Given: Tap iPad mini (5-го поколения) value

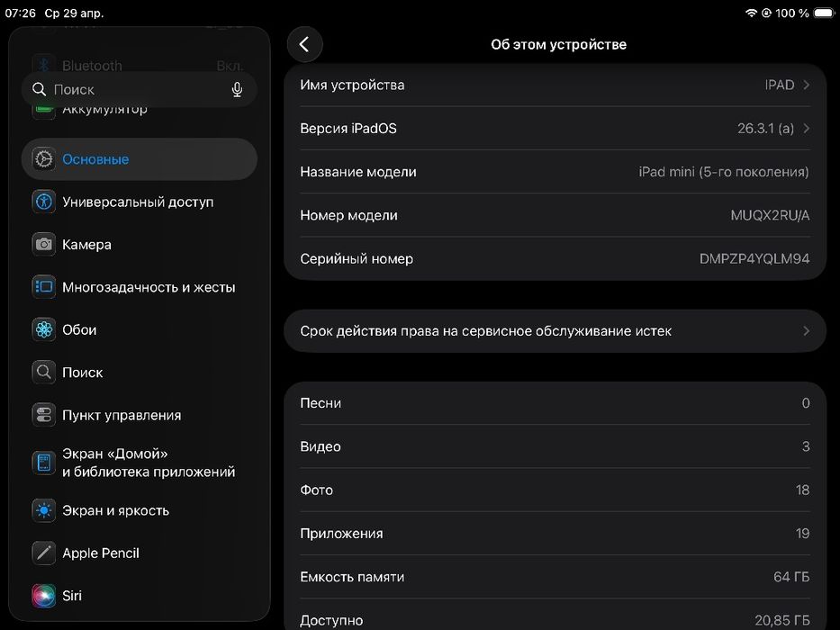Looking at the screenshot, I should pos(724,172).
